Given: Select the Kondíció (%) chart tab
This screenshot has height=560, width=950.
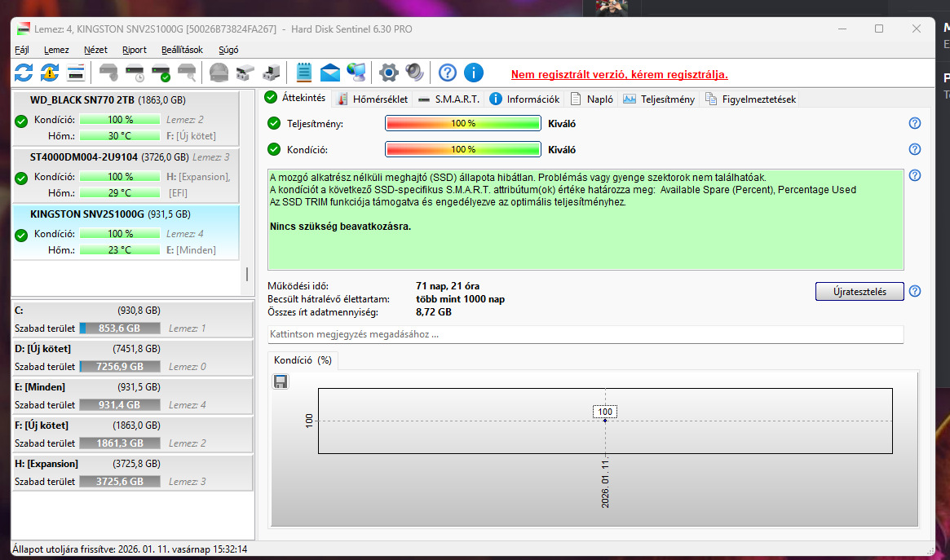Looking at the screenshot, I should pos(303,360).
